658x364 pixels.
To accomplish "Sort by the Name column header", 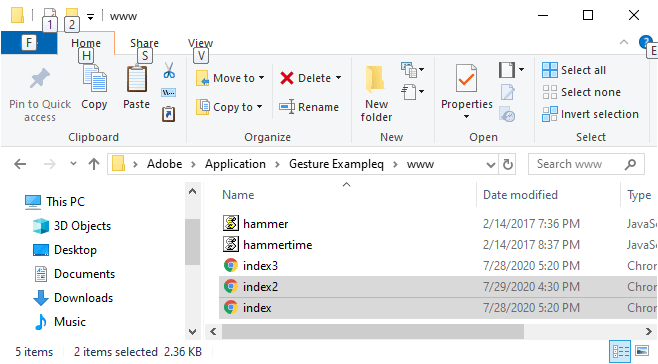I will tap(238, 195).
